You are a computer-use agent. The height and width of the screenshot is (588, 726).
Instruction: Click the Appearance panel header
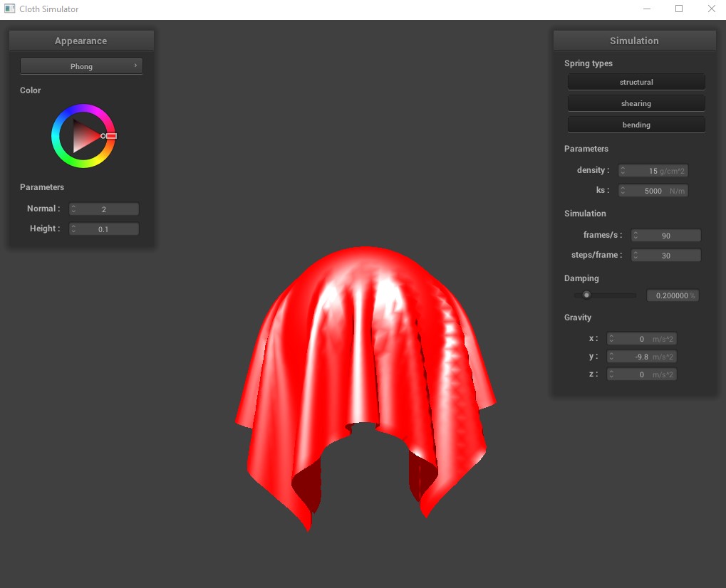coord(81,41)
